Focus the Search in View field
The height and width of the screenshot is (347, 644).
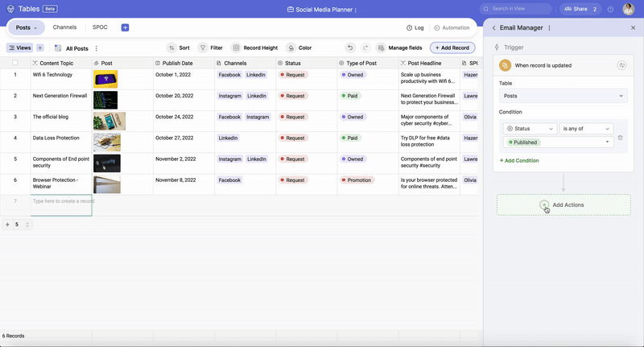(x=515, y=9)
